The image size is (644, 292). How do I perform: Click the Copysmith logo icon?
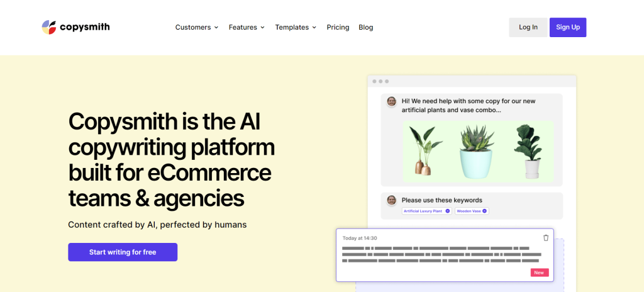point(49,27)
